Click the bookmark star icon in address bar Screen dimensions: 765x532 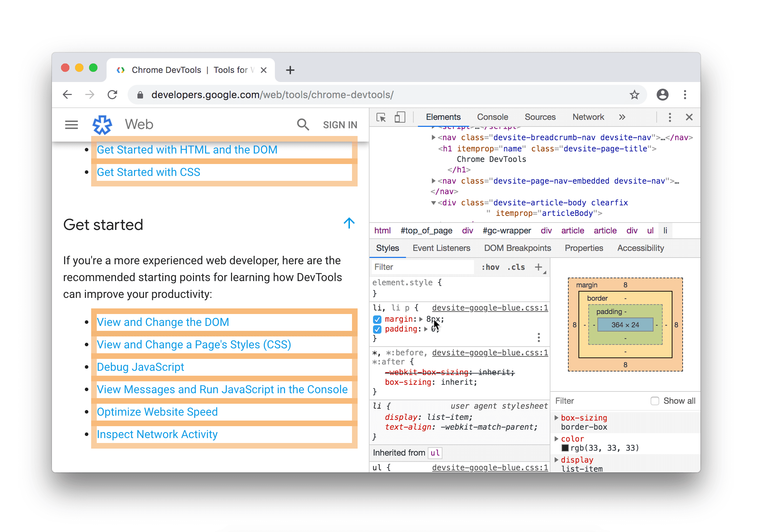[634, 95]
